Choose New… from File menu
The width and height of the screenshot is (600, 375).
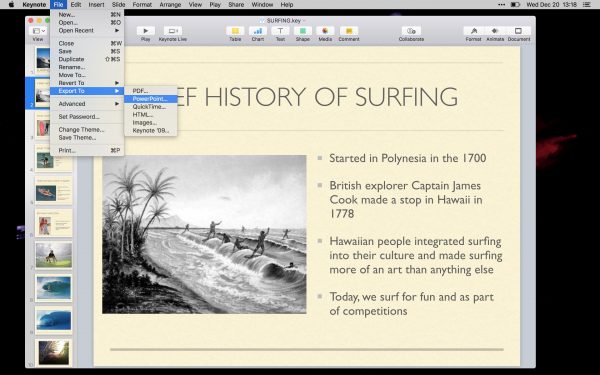point(87,15)
